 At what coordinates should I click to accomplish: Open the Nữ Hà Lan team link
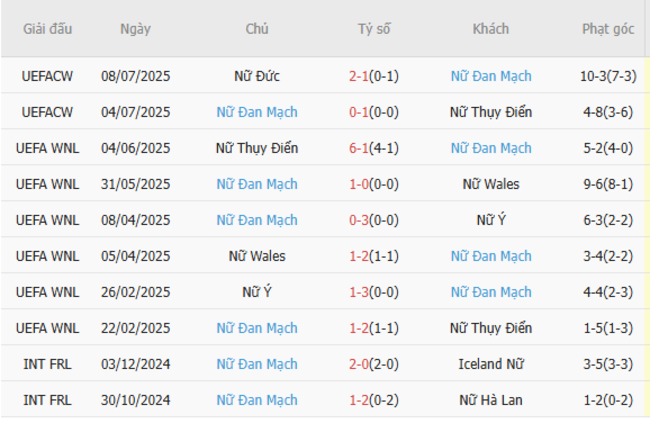(491, 400)
